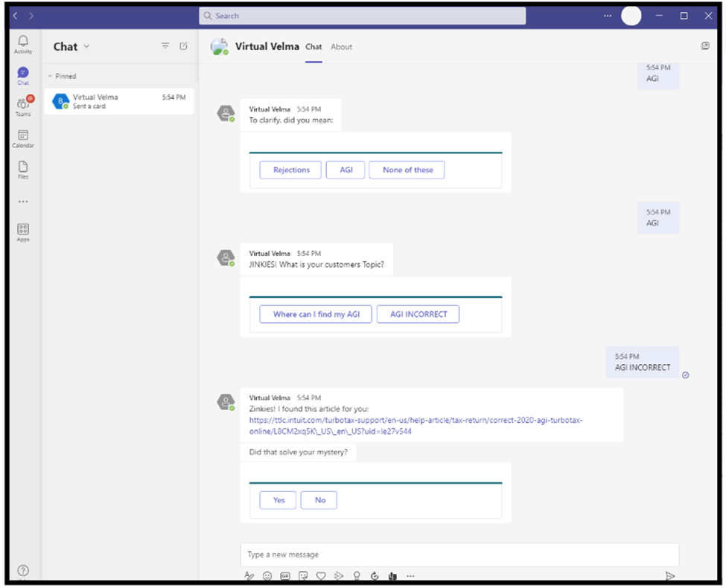Open Virtual Velma header avatar
Screen dimensions: 726x588
pyautogui.click(x=220, y=46)
